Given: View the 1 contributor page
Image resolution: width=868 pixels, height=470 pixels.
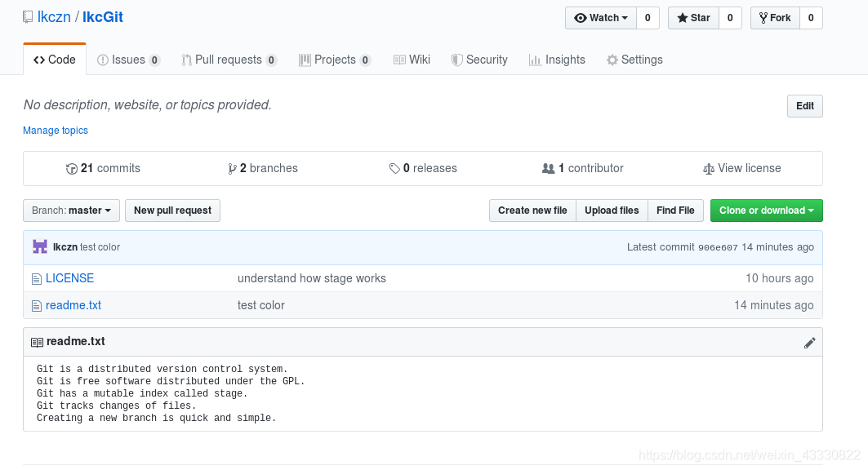Looking at the screenshot, I should 583,168.
